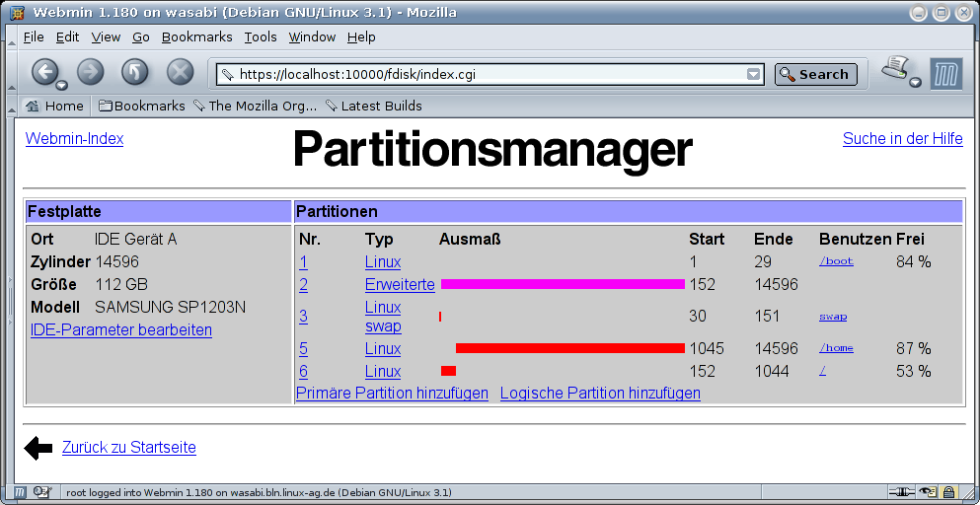Screen dimensions: 980x505
Task: Open partition number 6 link
Action: (x=303, y=371)
